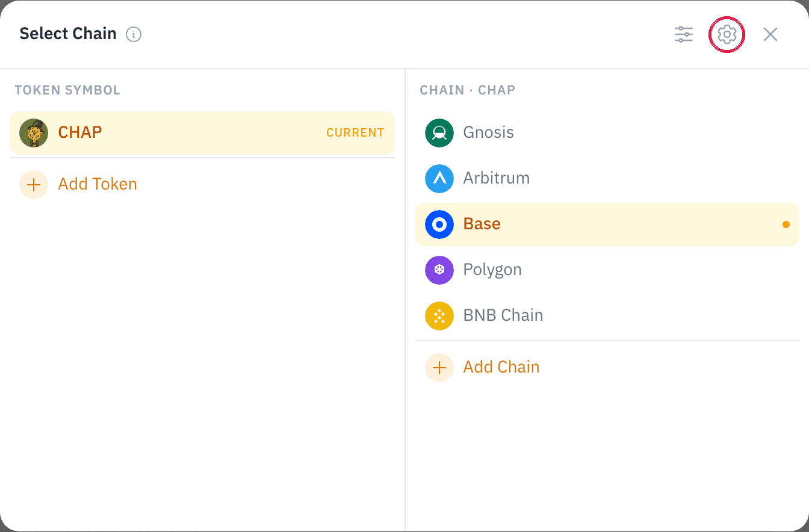This screenshot has height=532, width=809.
Task: Click the orange dot indicator on Base
Action: pyautogui.click(x=786, y=224)
